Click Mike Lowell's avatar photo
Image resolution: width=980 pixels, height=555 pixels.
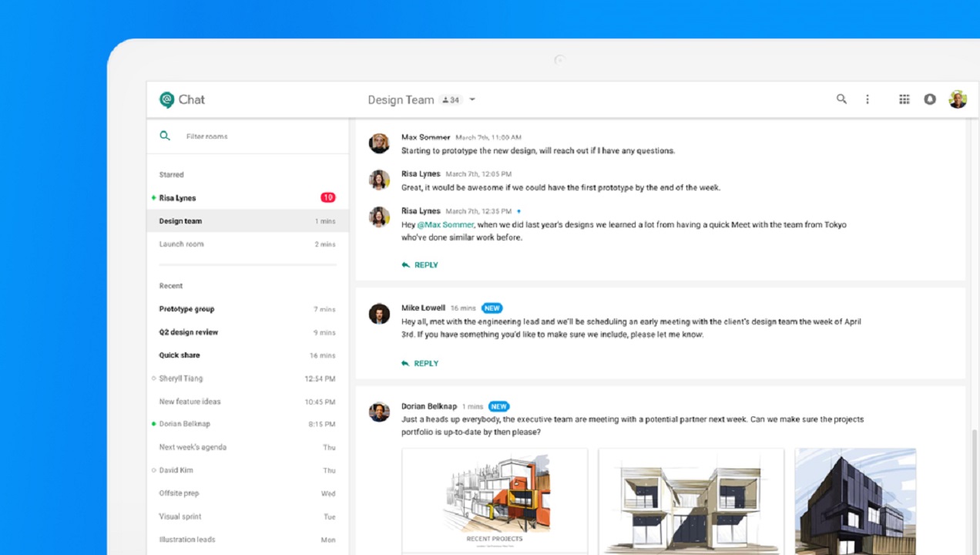(x=379, y=314)
